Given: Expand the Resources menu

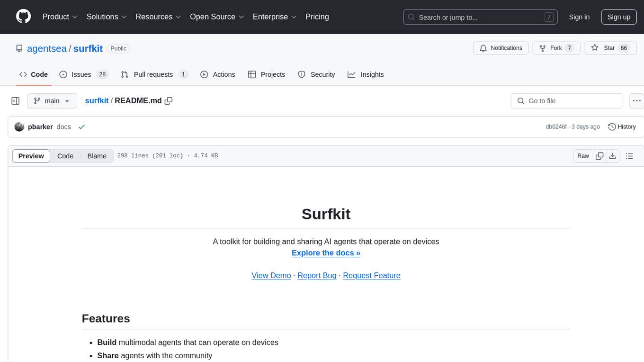Looking at the screenshot, I should click(158, 17).
